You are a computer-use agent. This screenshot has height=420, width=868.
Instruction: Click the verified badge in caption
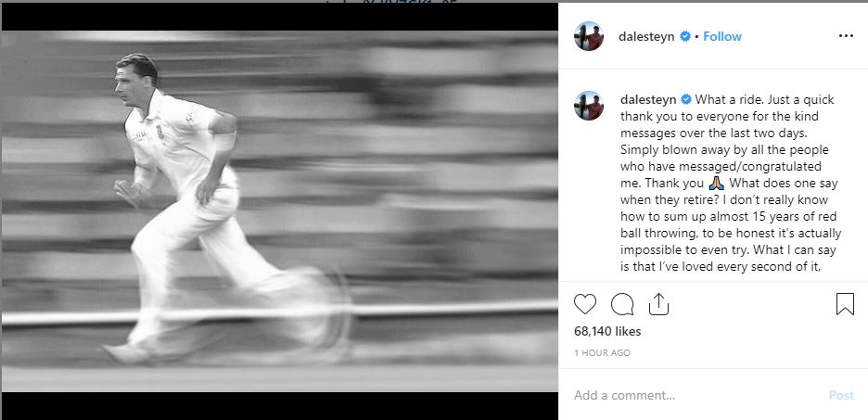click(686, 99)
